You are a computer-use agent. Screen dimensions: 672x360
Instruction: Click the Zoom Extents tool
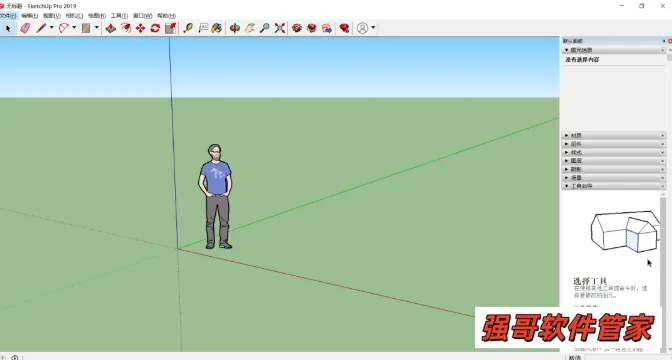[280, 28]
